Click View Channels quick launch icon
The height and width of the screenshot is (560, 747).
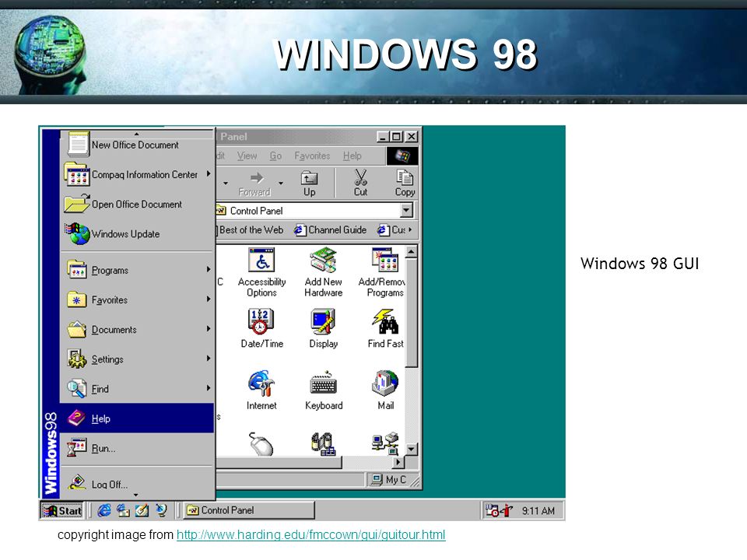point(162,510)
